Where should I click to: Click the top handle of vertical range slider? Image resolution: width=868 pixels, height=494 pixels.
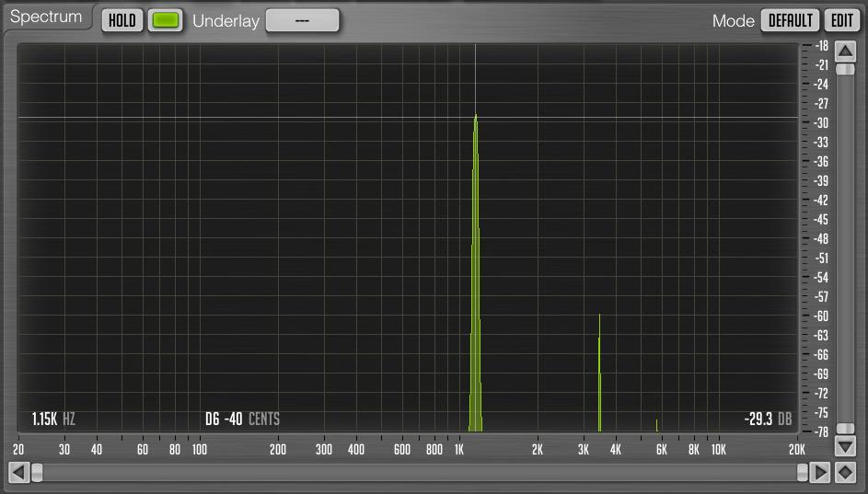845,69
